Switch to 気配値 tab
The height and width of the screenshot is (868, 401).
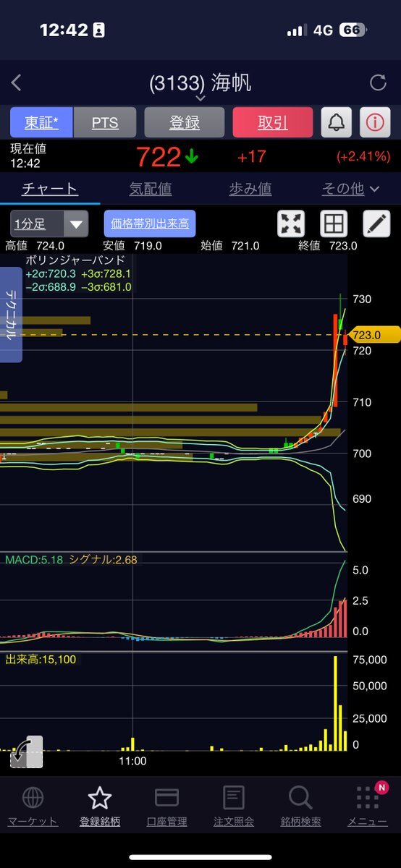coord(150,189)
